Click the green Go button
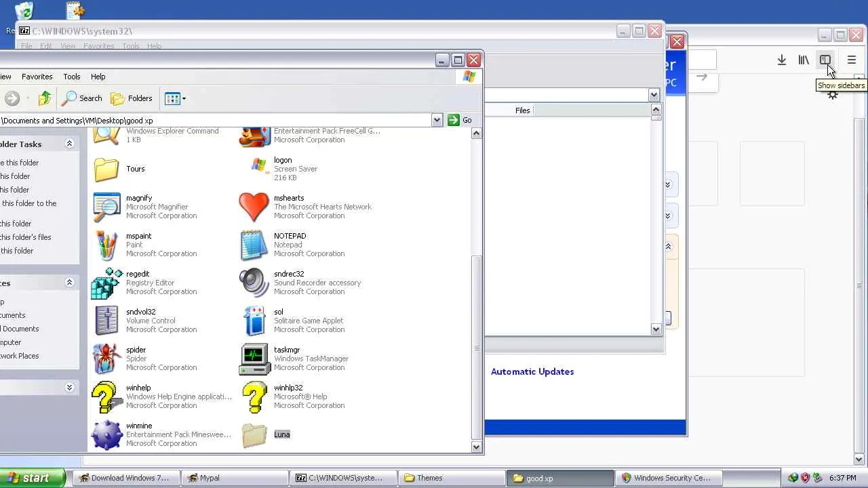This screenshot has width=868, height=488. [x=460, y=120]
